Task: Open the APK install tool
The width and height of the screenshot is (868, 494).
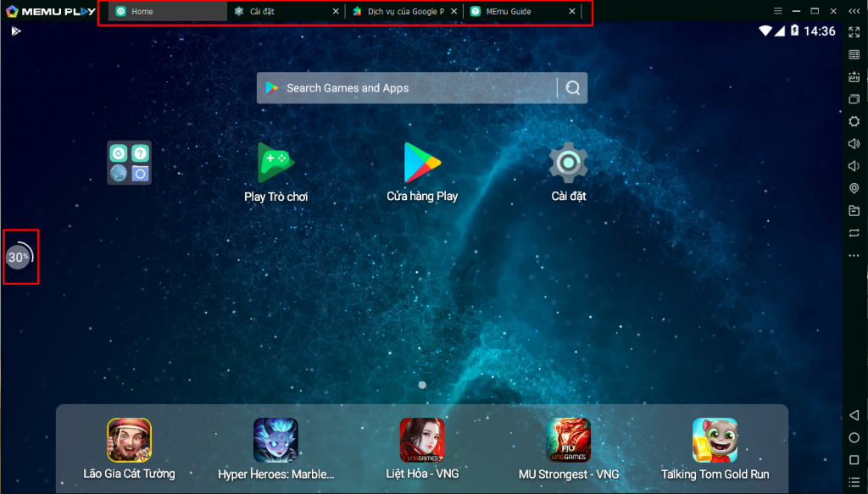Action: point(854,77)
